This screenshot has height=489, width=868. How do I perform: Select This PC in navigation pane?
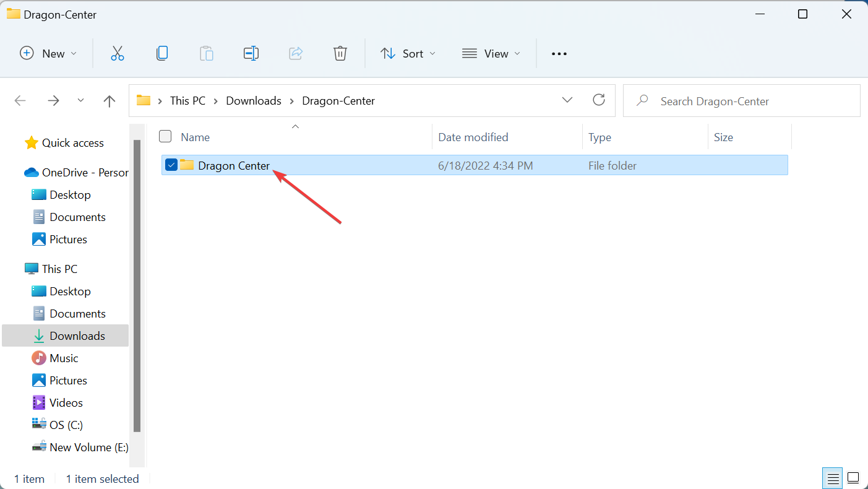click(x=51, y=269)
